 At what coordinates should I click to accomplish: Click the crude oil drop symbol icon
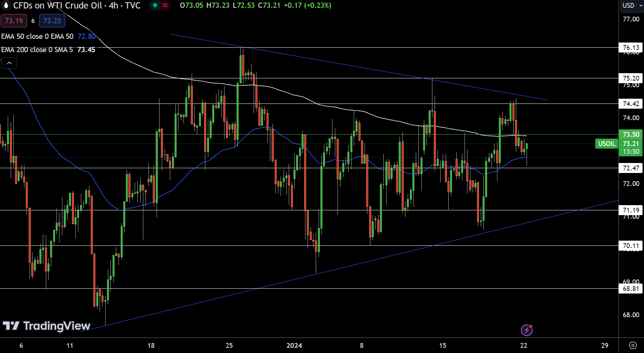6,5
